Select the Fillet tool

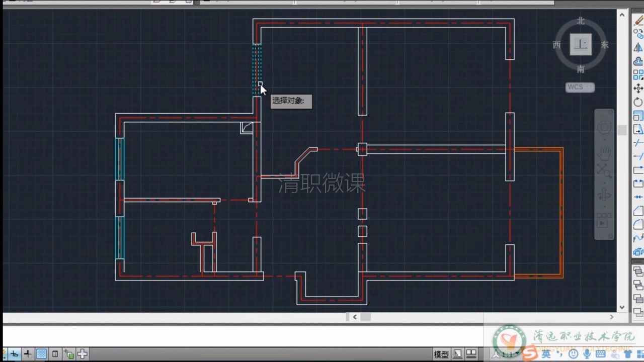638,224
